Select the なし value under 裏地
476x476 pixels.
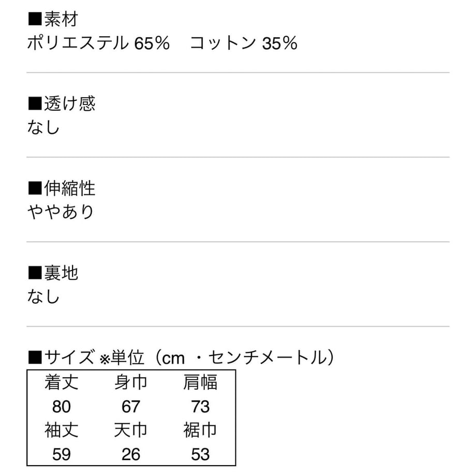pos(43,296)
